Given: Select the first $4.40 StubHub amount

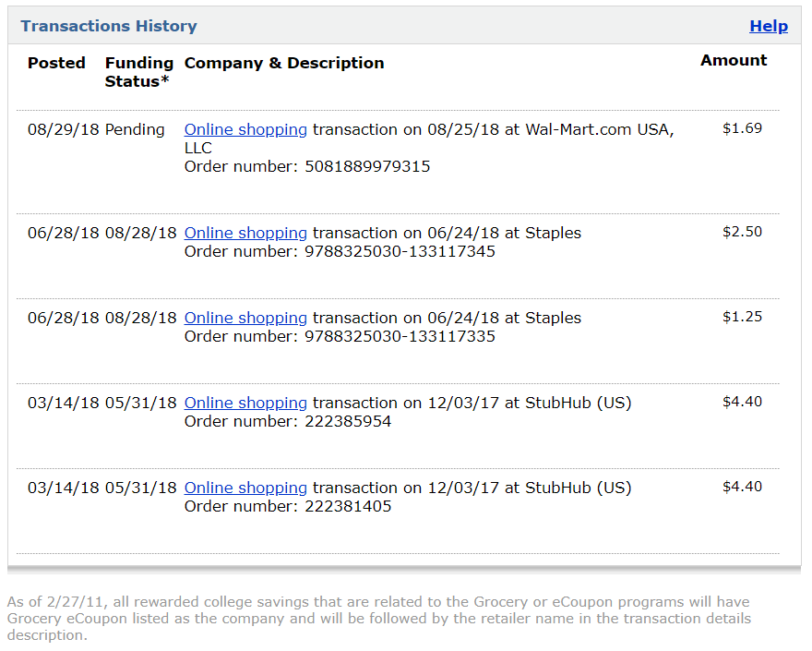Looking at the screenshot, I should click(743, 402).
